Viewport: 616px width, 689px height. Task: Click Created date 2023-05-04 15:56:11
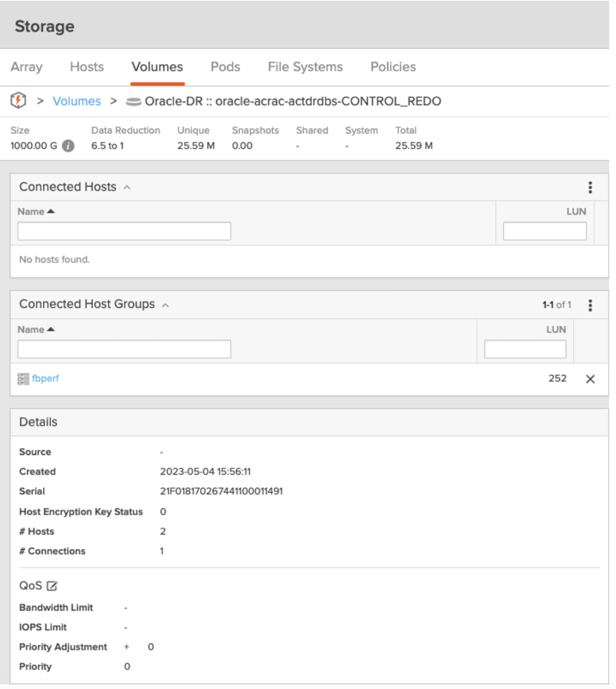205,472
